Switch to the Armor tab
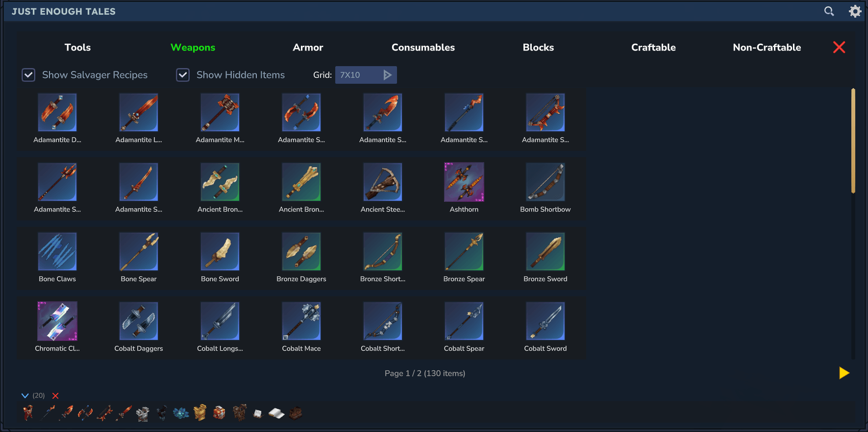The height and width of the screenshot is (432, 868). 308,48
